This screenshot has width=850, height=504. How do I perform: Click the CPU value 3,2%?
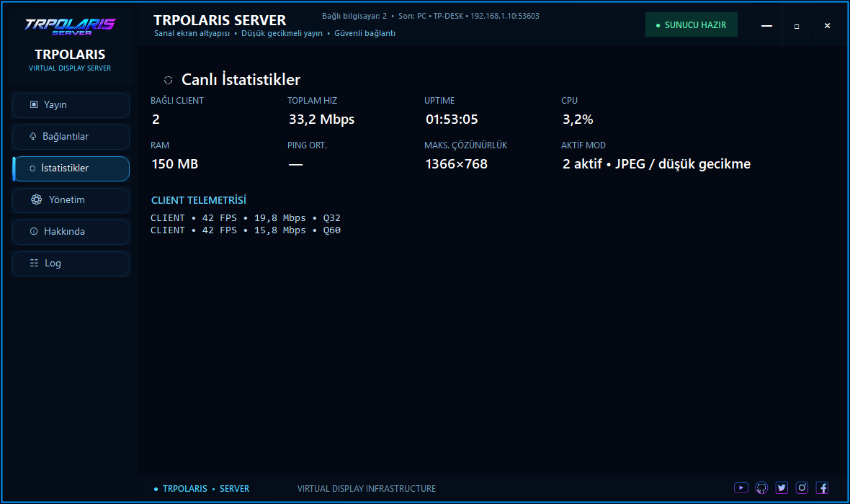pyautogui.click(x=578, y=120)
